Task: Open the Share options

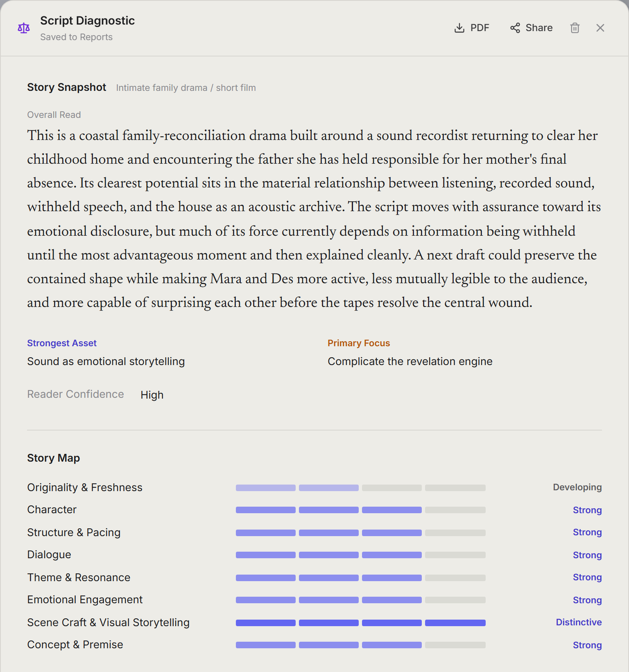Action: [x=531, y=28]
